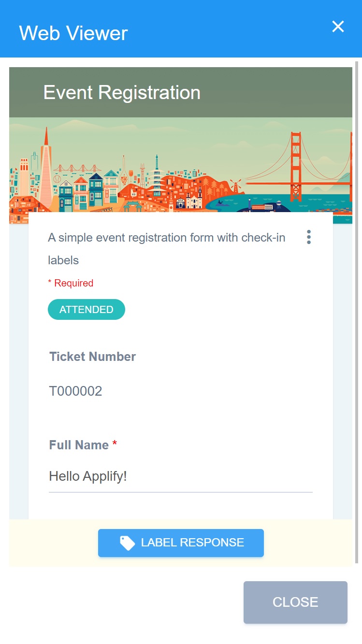Open the three-dot options menu
Viewport: 362px width, 644px height.
click(x=309, y=237)
